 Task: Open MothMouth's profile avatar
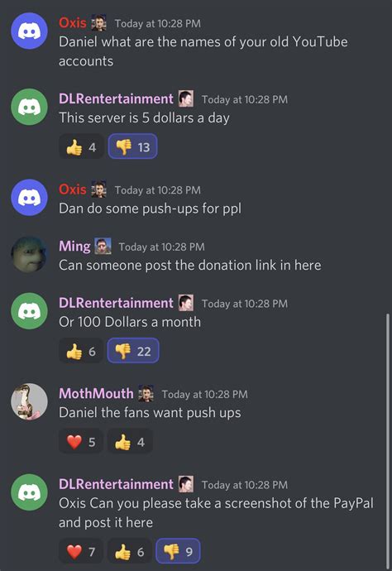[30, 401]
